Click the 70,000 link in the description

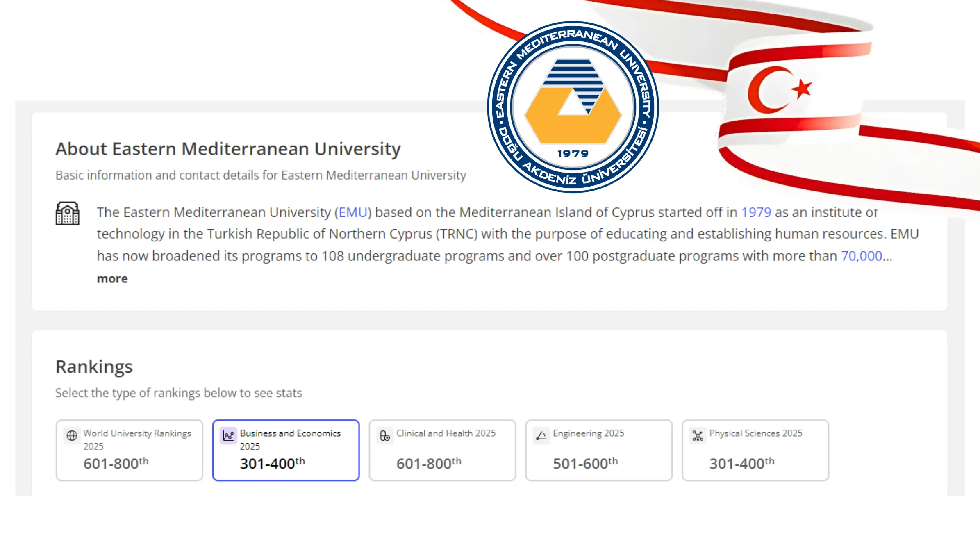click(x=862, y=256)
